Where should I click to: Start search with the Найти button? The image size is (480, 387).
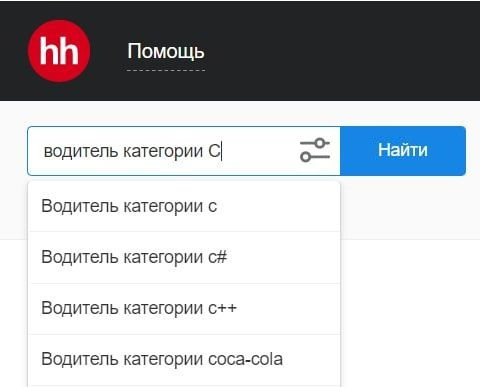403,151
